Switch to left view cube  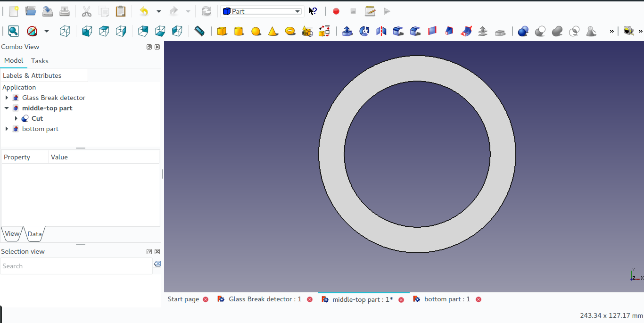pos(177,31)
